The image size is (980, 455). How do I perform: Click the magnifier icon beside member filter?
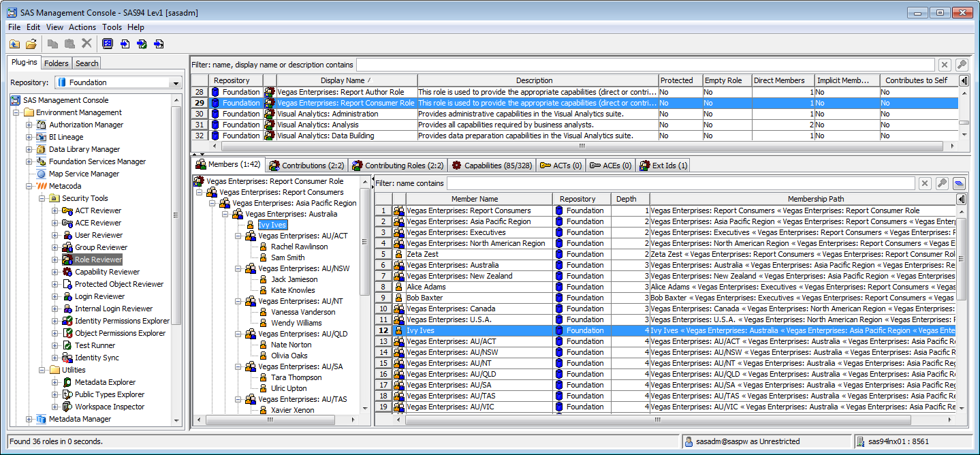click(943, 183)
